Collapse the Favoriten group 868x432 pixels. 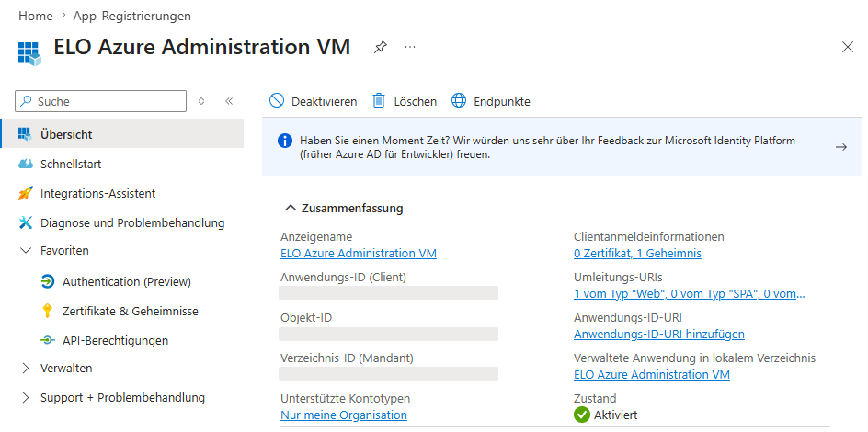point(26,251)
